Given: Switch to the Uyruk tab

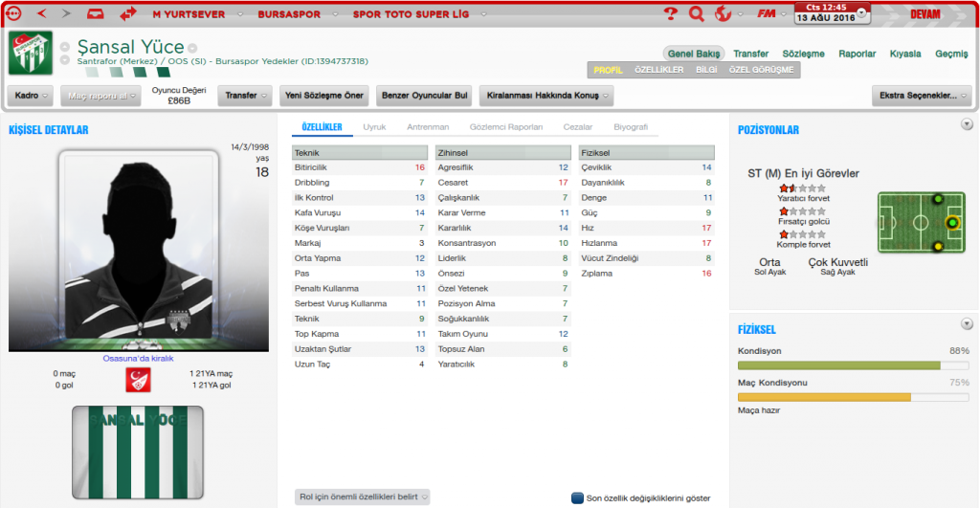Looking at the screenshot, I should pyautogui.click(x=374, y=127).
